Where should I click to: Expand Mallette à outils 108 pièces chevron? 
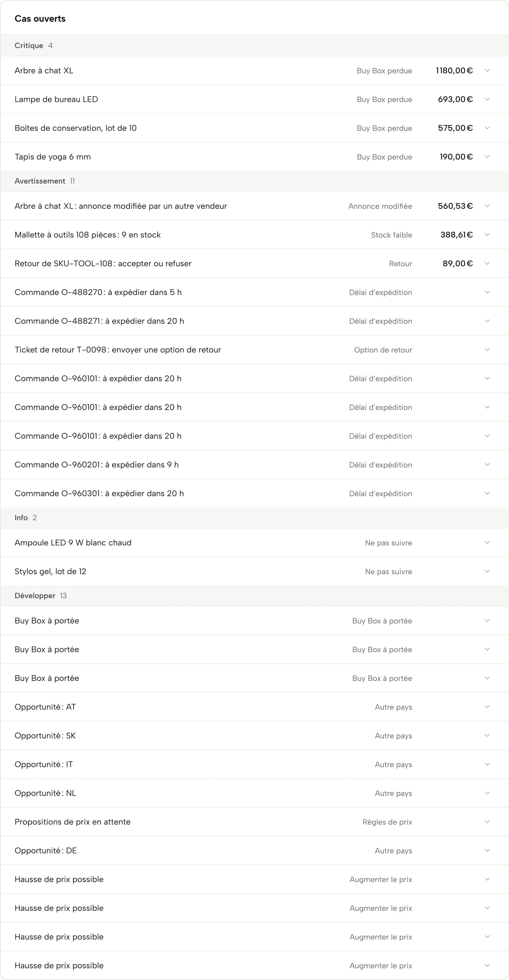click(x=487, y=235)
